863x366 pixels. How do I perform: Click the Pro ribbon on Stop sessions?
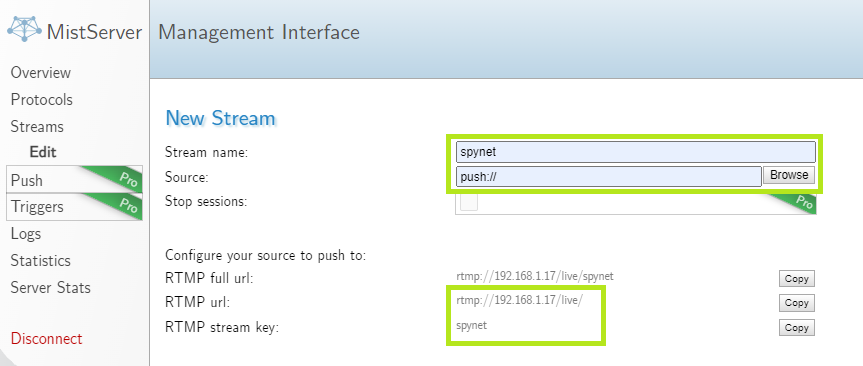pyautogui.click(x=798, y=201)
